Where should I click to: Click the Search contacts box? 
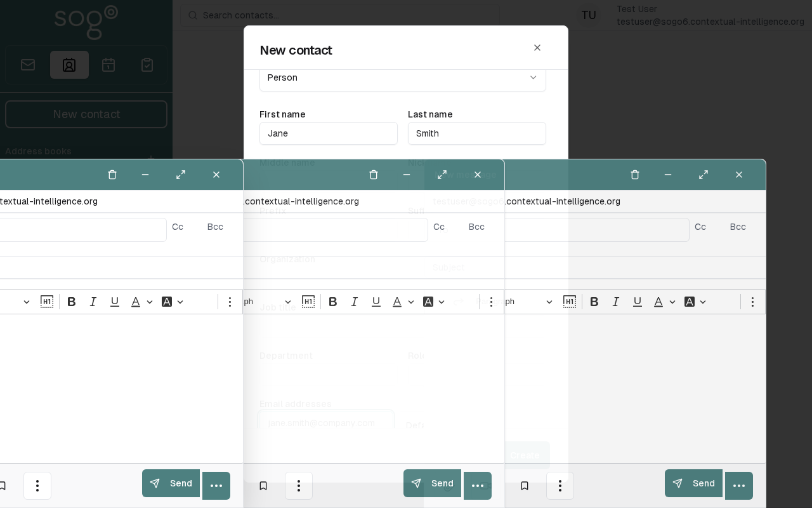pos(340,15)
